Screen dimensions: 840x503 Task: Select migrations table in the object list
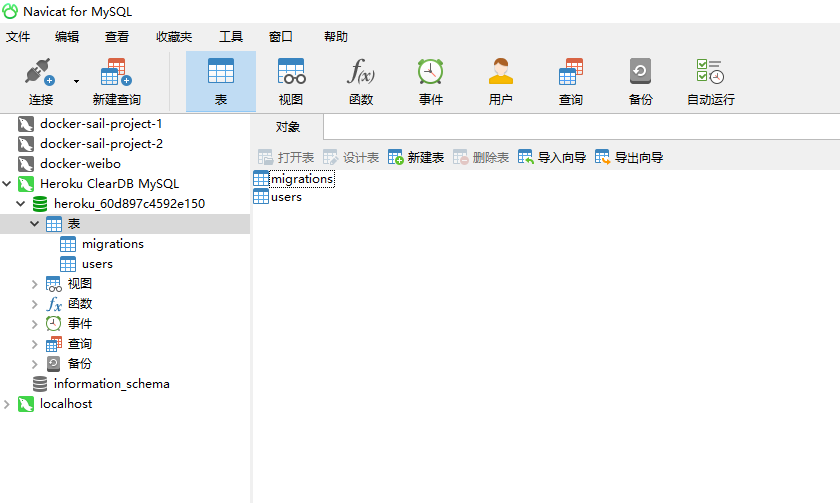point(302,179)
